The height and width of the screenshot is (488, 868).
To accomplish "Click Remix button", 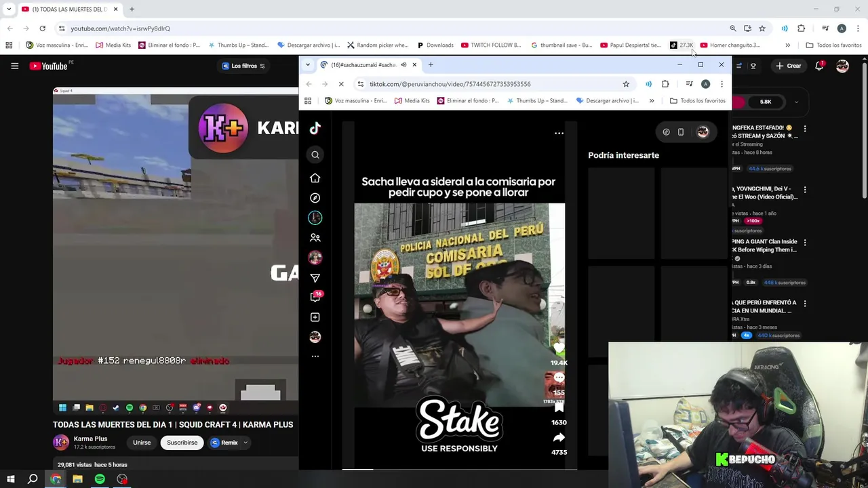I will pyautogui.click(x=224, y=443).
